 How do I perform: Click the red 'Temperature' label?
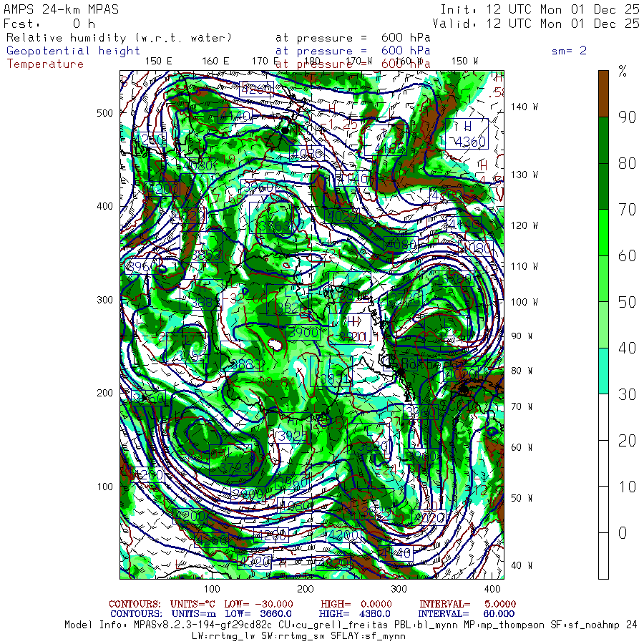(45, 64)
